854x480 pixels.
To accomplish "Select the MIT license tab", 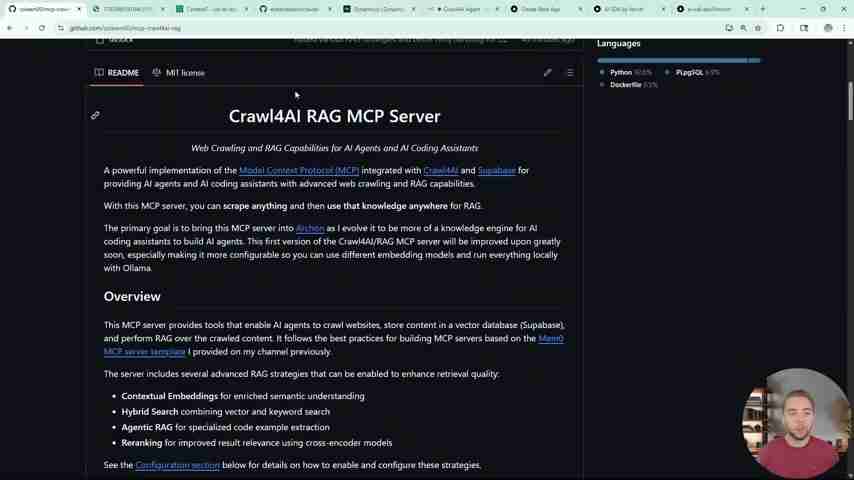I will pyautogui.click(x=179, y=72).
